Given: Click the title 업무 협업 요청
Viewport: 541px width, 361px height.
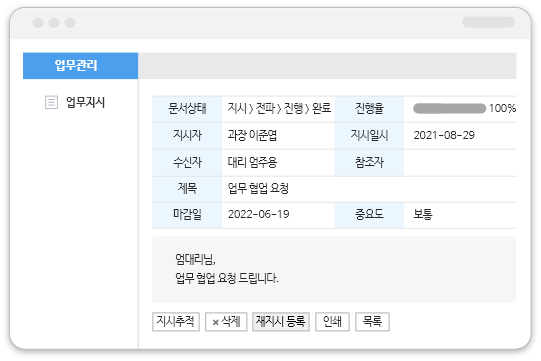Looking at the screenshot, I should click(x=258, y=188).
